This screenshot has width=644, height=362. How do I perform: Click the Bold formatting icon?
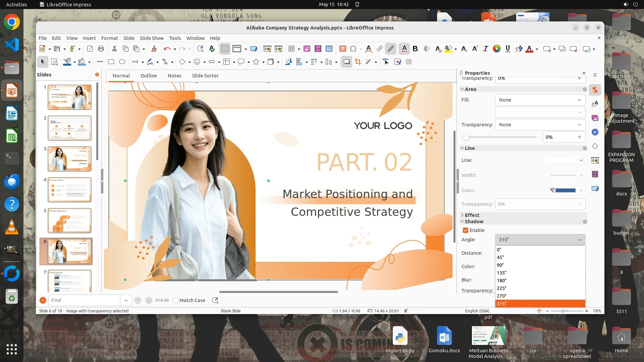coord(415,49)
